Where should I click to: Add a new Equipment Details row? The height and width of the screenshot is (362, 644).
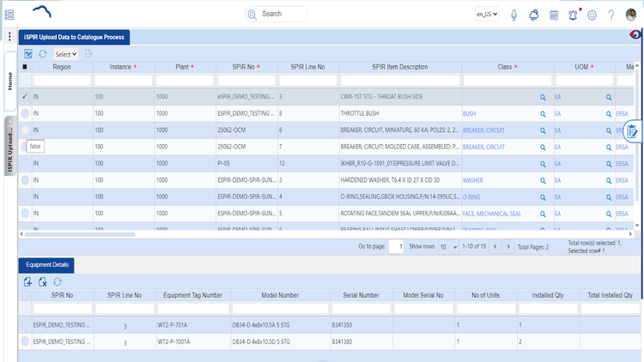click(27, 281)
